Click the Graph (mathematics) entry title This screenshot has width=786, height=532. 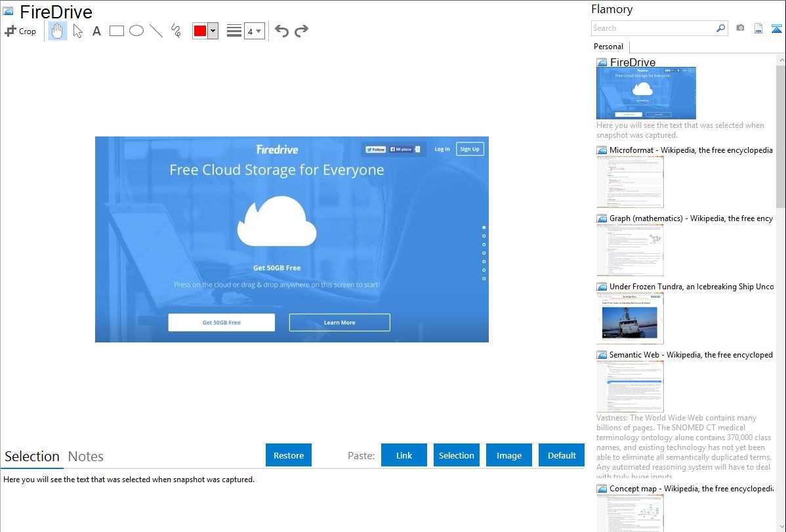pos(691,218)
